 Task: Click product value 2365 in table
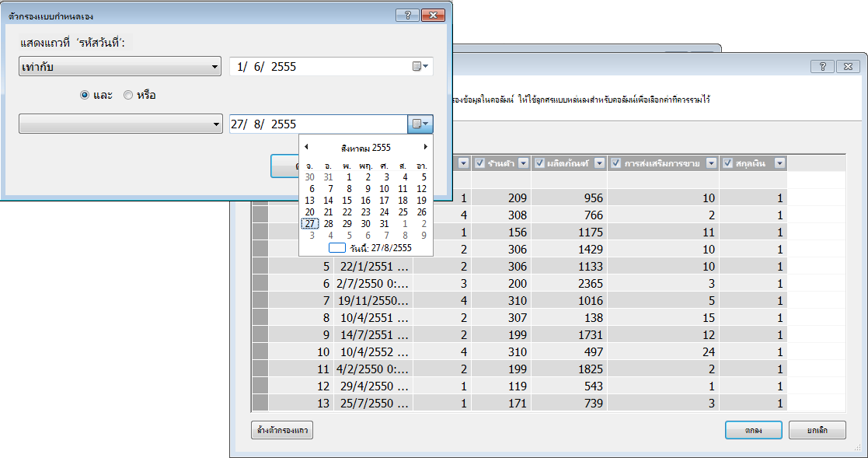point(569,284)
